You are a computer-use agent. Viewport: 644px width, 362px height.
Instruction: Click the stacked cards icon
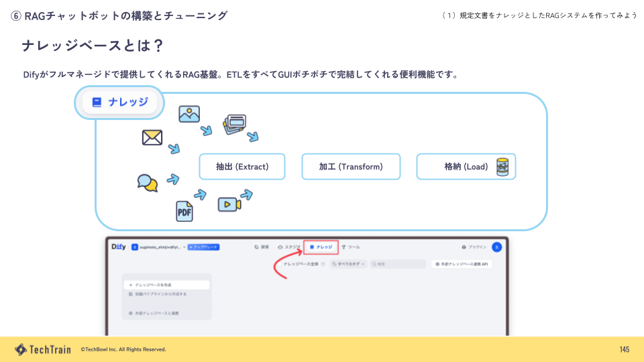234,124
